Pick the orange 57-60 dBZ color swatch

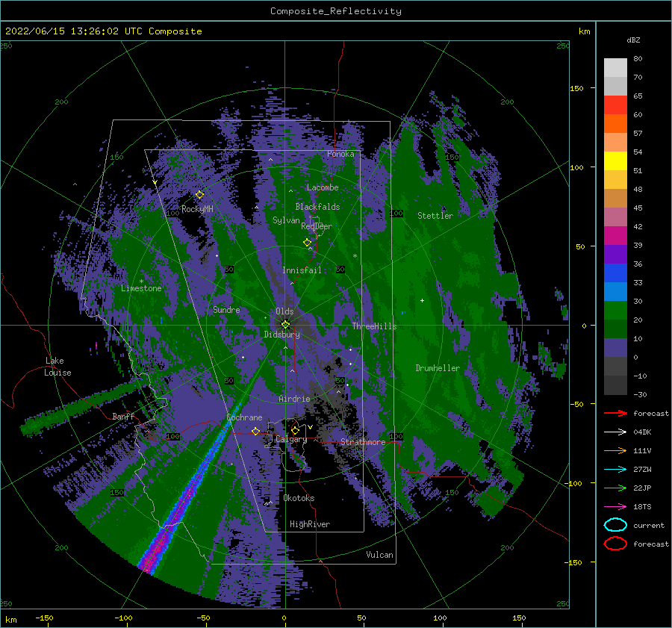(x=615, y=123)
